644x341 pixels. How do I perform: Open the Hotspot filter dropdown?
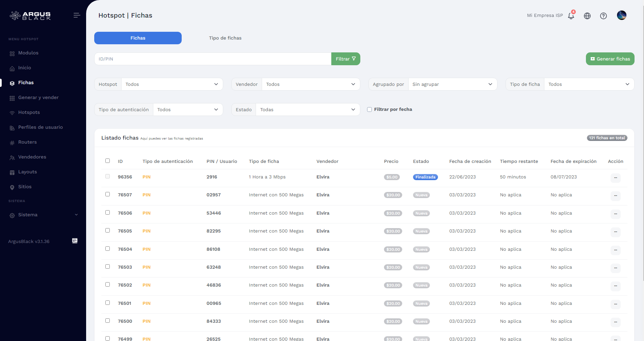pyautogui.click(x=172, y=84)
